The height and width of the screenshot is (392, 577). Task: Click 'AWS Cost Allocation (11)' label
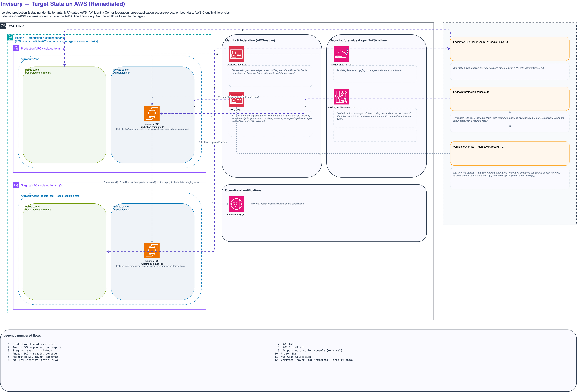click(341, 107)
